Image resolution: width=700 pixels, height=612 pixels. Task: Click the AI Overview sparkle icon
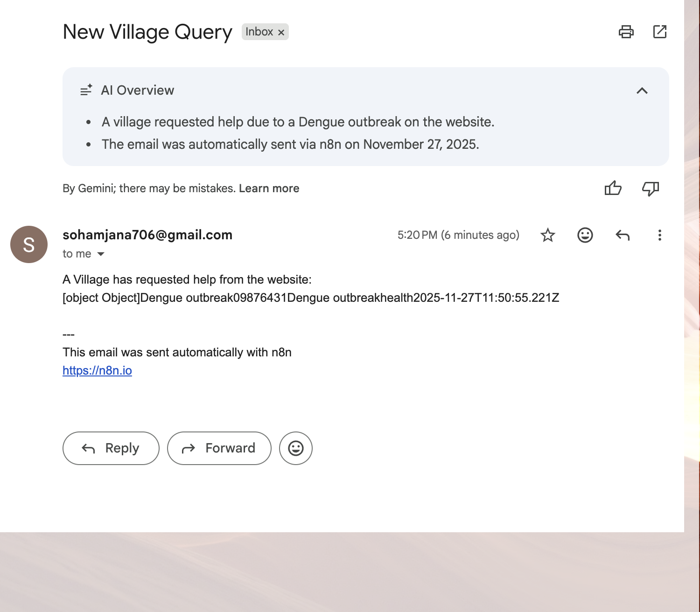[x=86, y=90]
